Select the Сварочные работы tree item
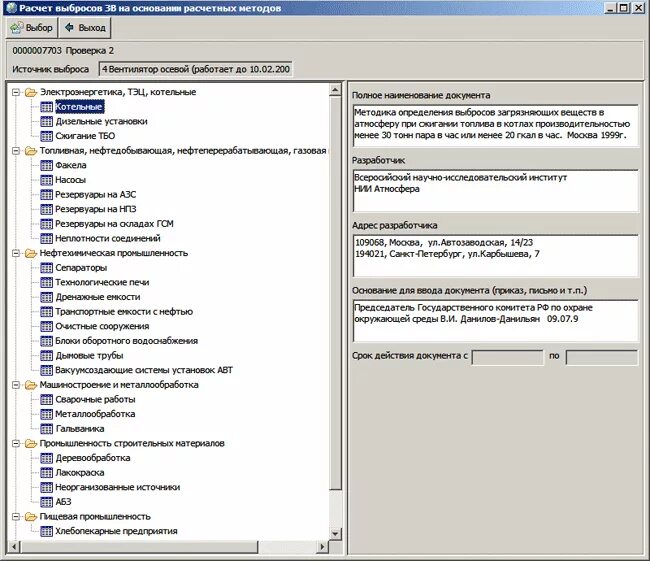Image resolution: width=650 pixels, height=561 pixels. (95, 399)
